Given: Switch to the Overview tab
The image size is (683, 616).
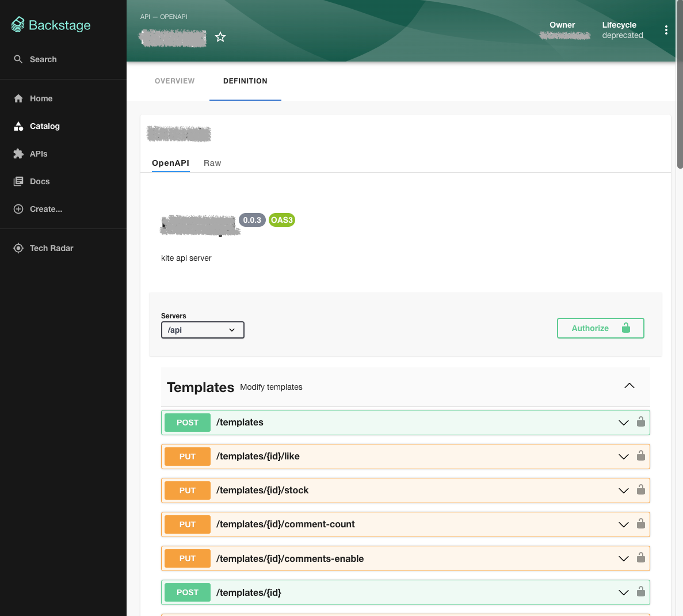Looking at the screenshot, I should [x=175, y=81].
